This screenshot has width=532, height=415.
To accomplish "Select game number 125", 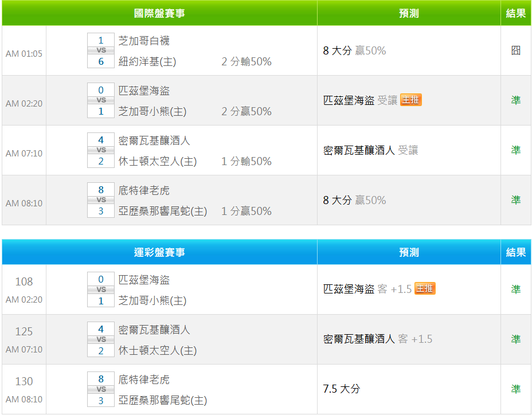I will click(x=24, y=331).
